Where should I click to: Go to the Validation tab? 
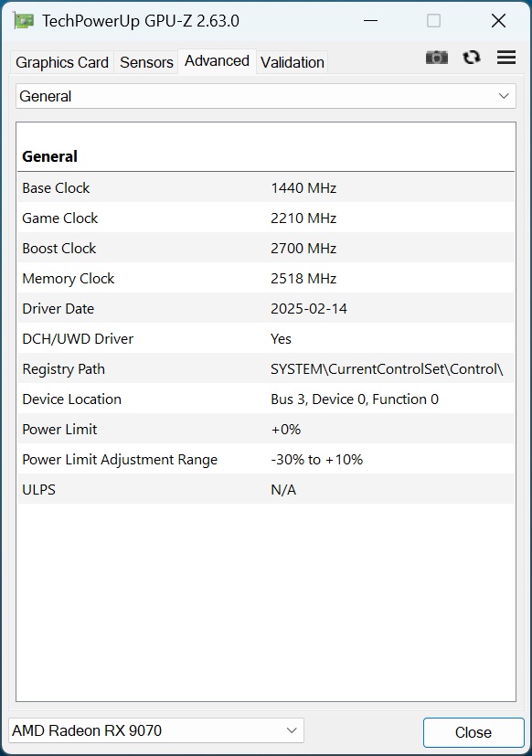(x=293, y=62)
